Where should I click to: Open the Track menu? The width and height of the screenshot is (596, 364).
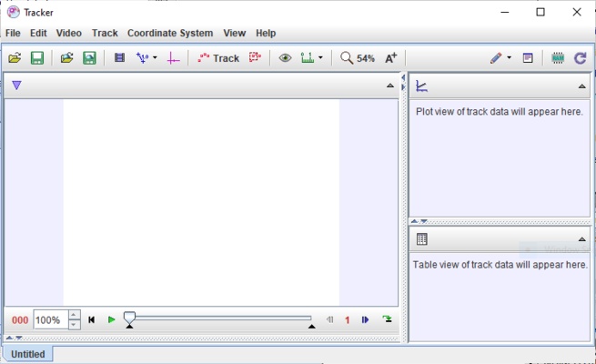[105, 33]
